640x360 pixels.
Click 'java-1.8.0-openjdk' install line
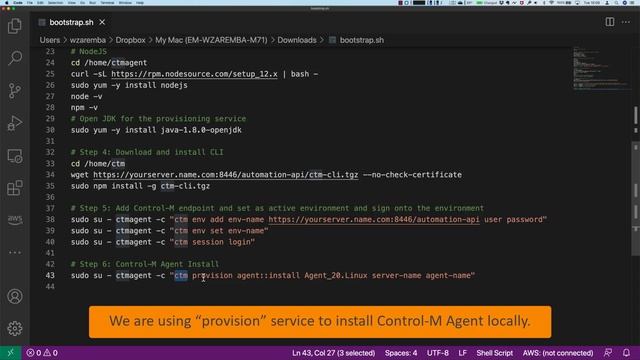tap(156, 130)
